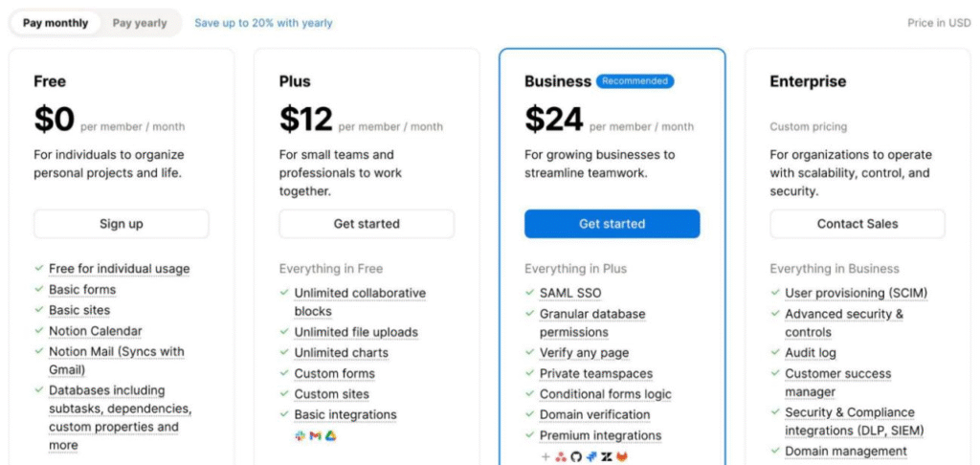
Task: Click the Sign up button for Free plan
Action: pyautogui.click(x=122, y=224)
